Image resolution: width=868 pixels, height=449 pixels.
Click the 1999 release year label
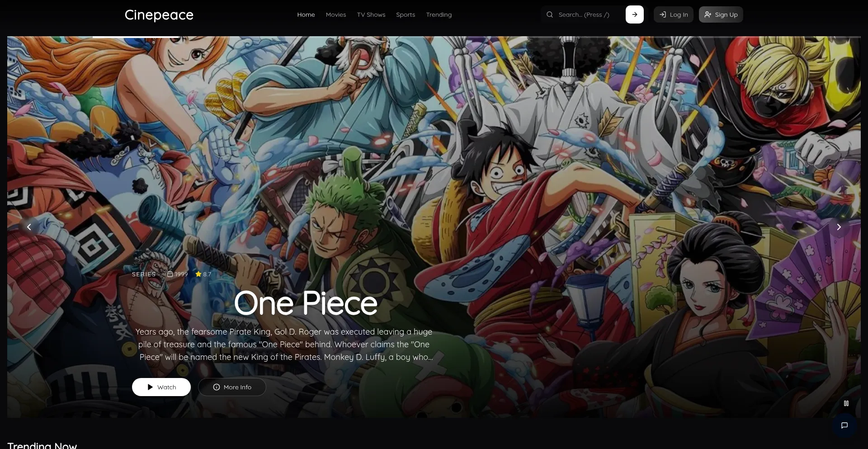coord(178,274)
